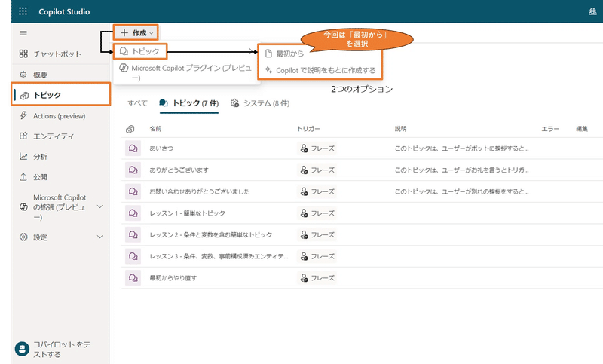This screenshot has height=364, width=603.
Task: Open レッスン 1 - 簡単なトピック
Action: point(187,213)
